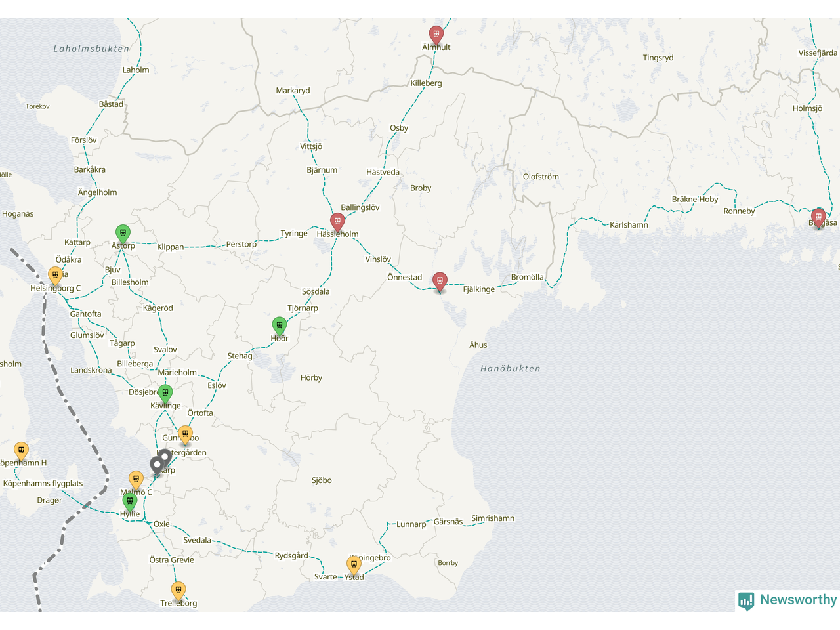Select the Olofström label on map
The height and width of the screenshot is (630, 840).
[x=541, y=177]
